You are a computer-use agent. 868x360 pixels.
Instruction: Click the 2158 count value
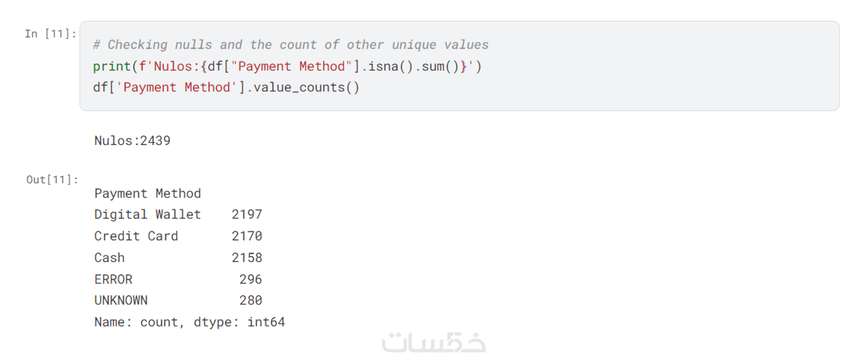[247, 258]
